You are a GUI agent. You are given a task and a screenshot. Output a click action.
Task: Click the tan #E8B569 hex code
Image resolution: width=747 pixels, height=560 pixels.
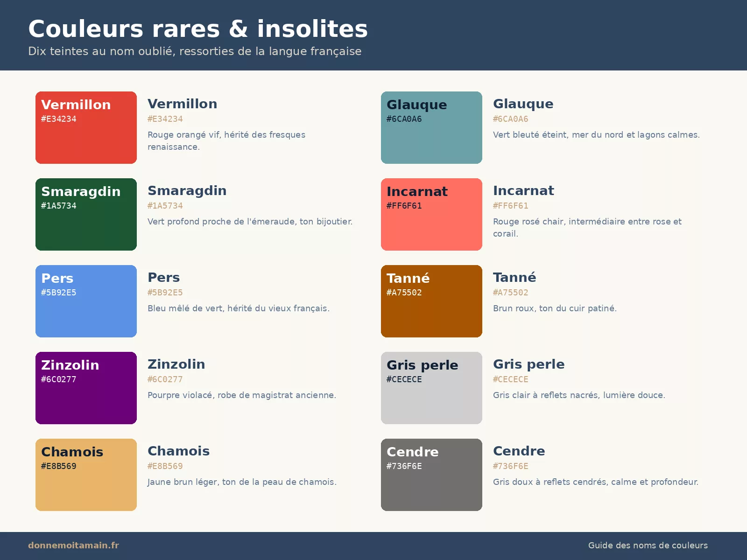point(165,466)
